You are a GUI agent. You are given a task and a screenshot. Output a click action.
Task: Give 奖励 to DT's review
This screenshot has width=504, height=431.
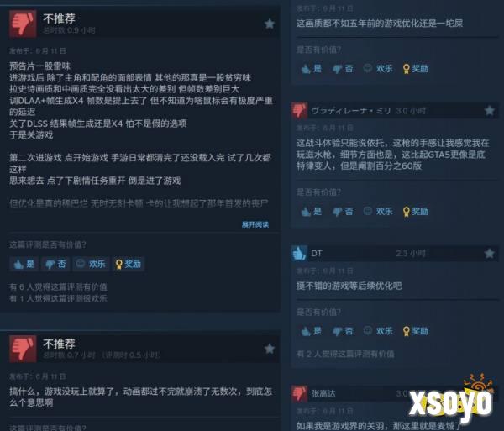click(x=416, y=331)
